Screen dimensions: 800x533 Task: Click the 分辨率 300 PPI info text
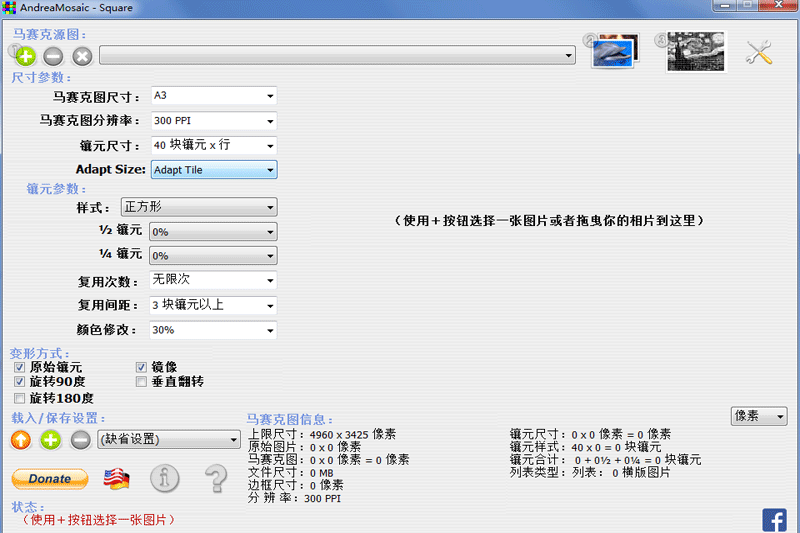[294, 498]
